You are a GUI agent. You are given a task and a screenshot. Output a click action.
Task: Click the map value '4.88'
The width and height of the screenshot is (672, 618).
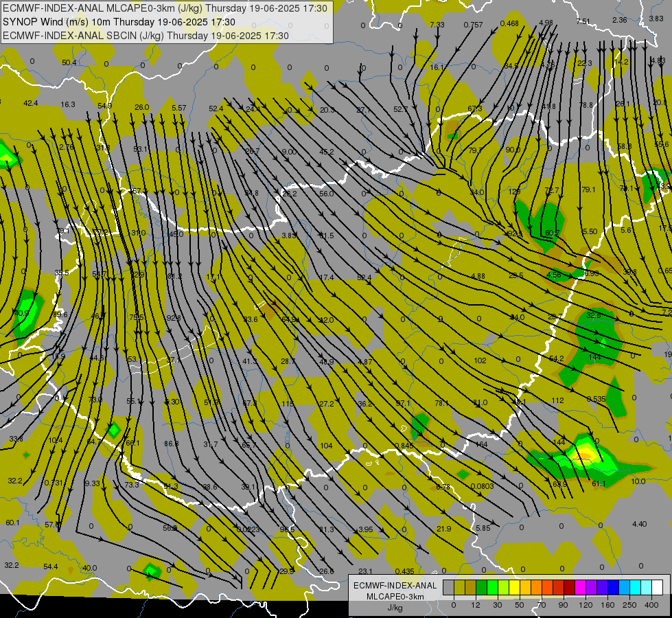(x=478, y=276)
